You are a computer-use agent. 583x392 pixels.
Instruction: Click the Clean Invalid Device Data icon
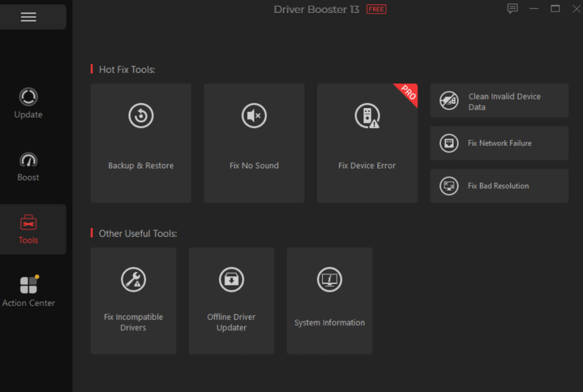pos(449,100)
